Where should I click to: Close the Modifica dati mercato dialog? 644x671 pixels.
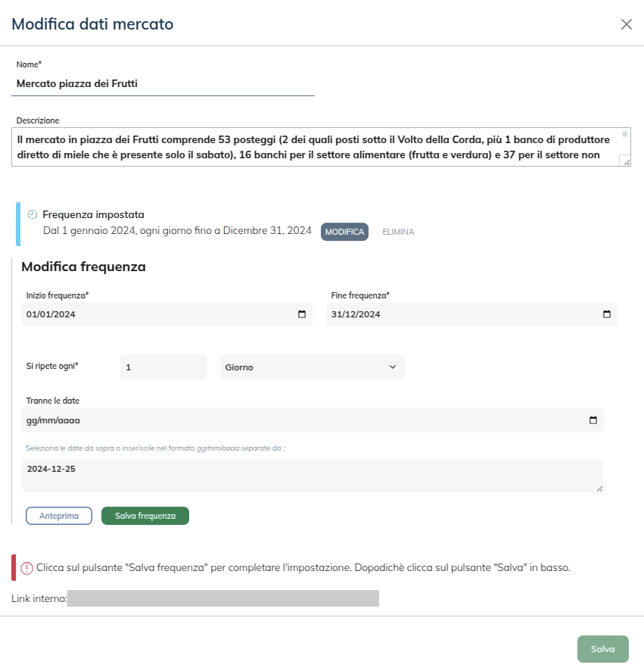tap(626, 24)
